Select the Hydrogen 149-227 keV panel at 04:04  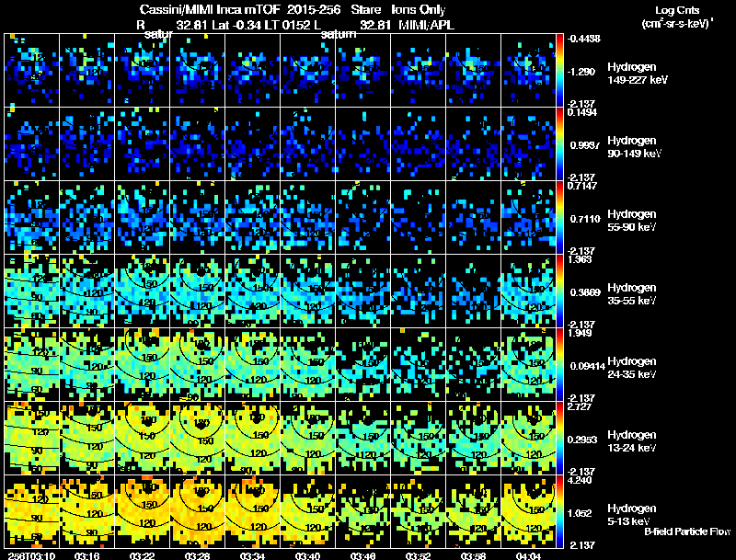tap(528, 70)
